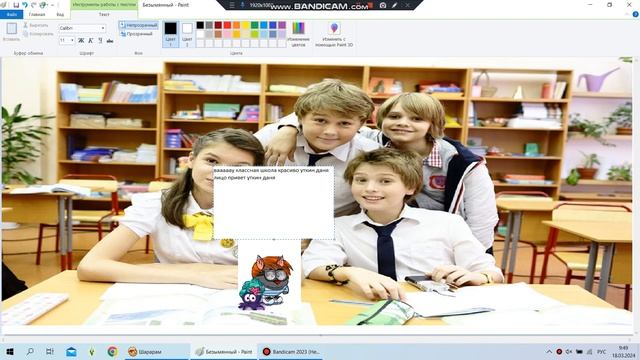The image size is (640, 360).
Task: Open Task View on the taskbar
Action: [50, 351]
